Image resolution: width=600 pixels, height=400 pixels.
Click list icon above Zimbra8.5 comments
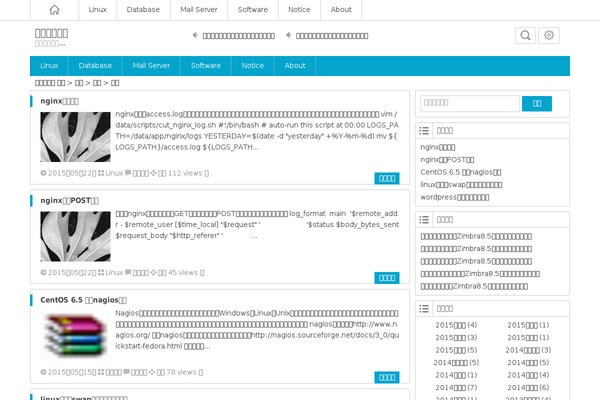coord(424,220)
